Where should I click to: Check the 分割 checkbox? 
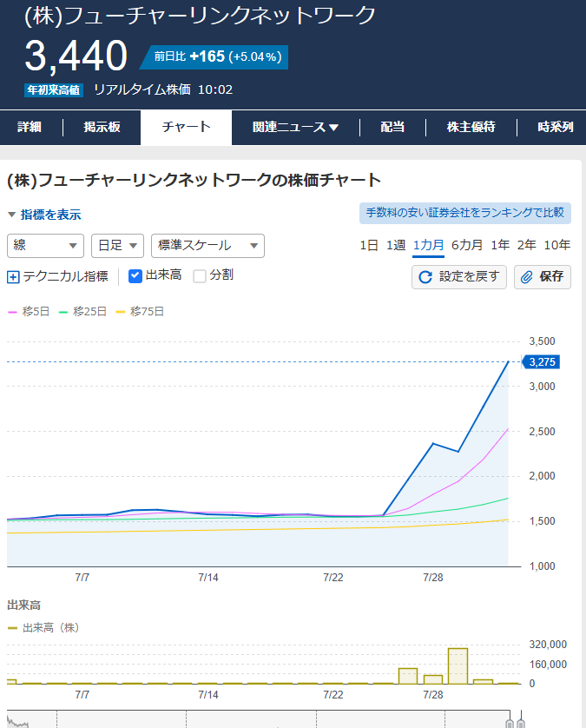click(x=200, y=275)
